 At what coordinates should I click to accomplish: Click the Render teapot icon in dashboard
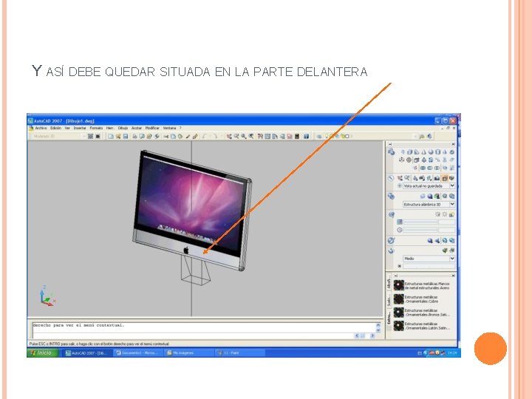point(391,250)
